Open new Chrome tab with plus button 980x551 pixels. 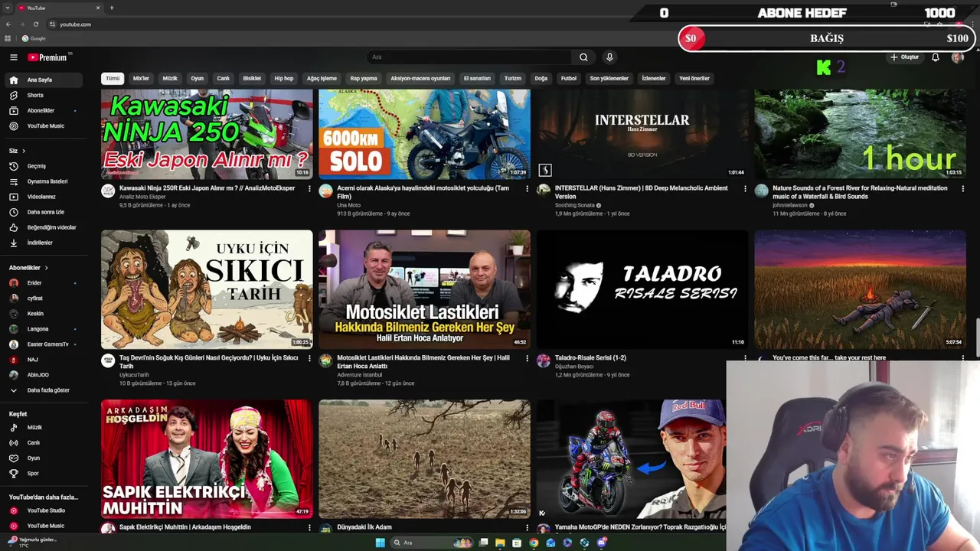pos(112,8)
